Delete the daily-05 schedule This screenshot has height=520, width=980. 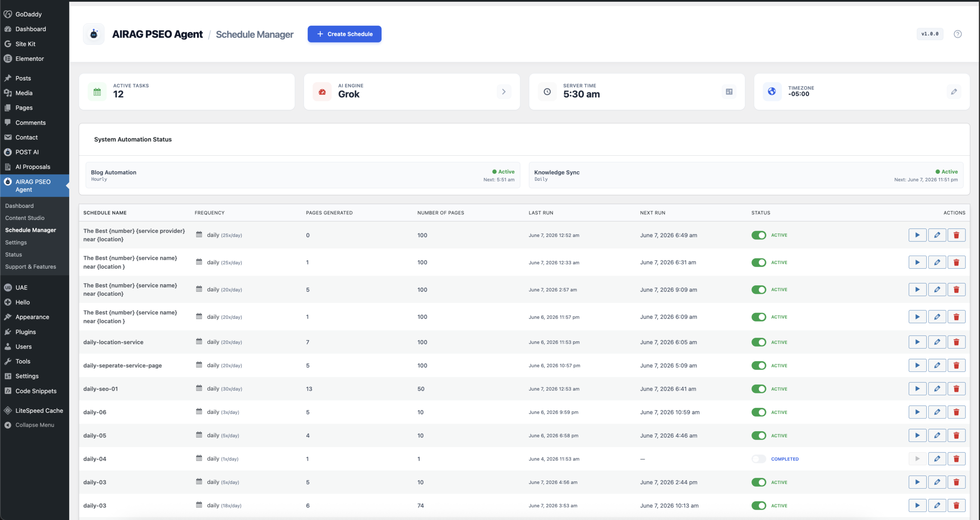click(x=956, y=435)
